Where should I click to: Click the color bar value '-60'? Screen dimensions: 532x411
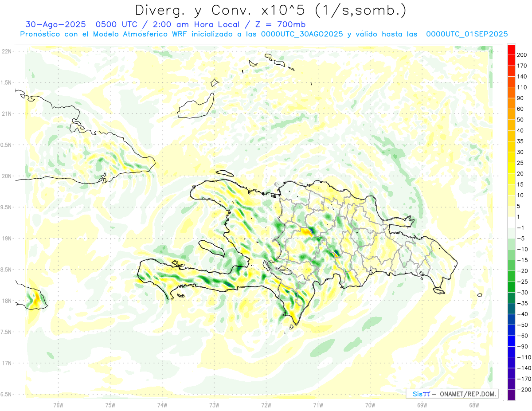tap(522, 336)
